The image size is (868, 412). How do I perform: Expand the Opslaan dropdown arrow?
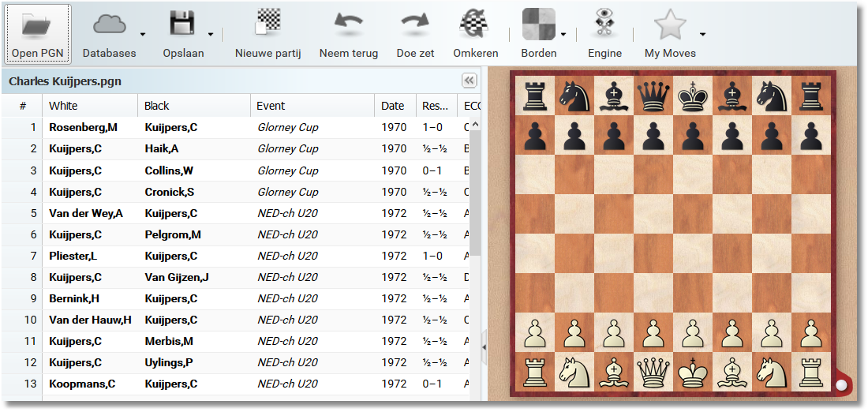click(211, 34)
